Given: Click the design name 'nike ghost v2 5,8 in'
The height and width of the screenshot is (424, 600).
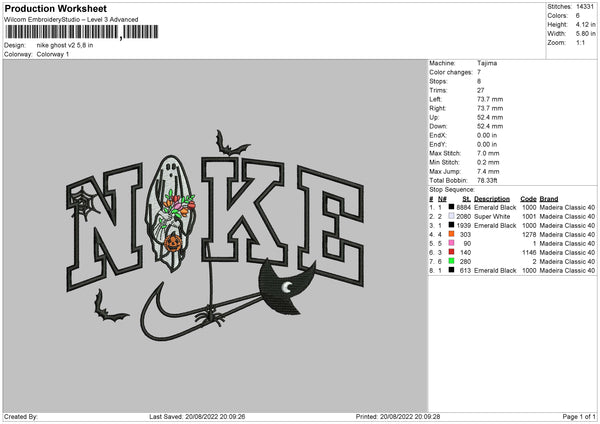Looking at the screenshot, I should pos(65,45).
